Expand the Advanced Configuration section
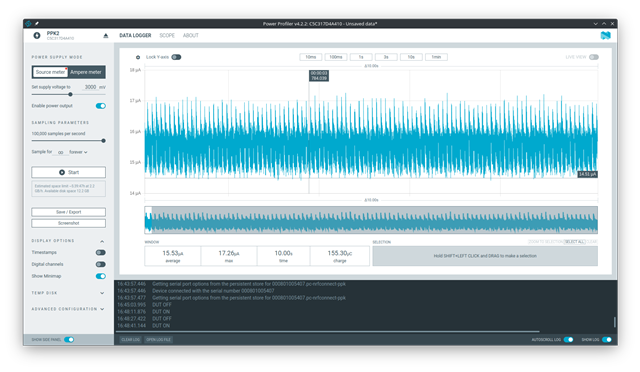This screenshot has height=372, width=640. 102,309
